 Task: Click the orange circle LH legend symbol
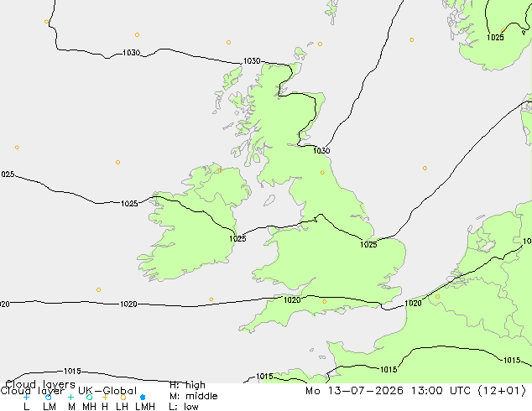point(123,397)
